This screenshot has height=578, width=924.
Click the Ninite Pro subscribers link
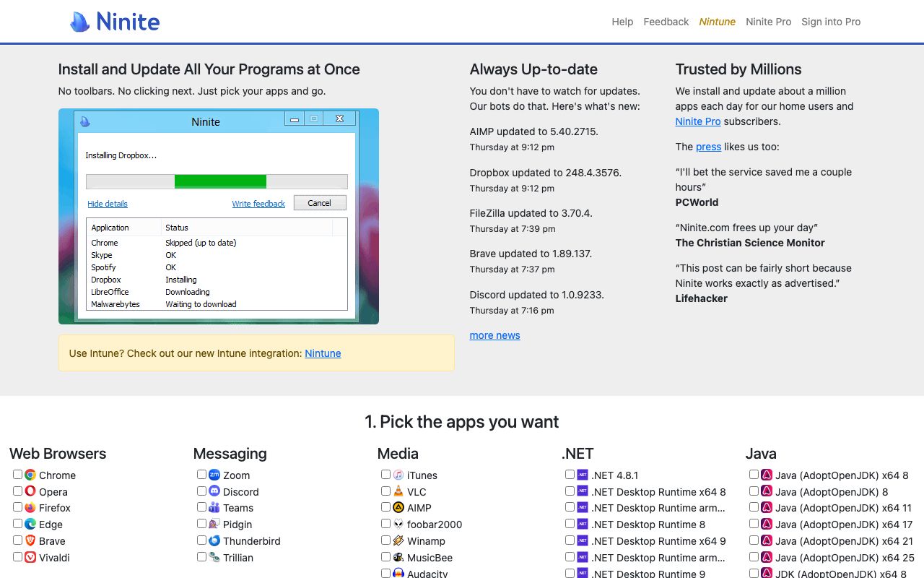pyautogui.click(x=698, y=121)
